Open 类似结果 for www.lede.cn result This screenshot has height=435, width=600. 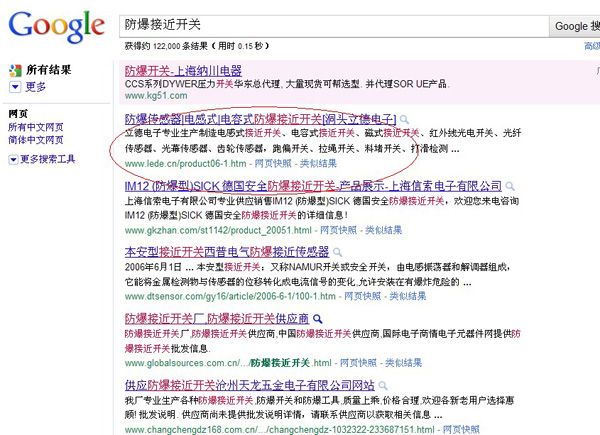tap(318, 164)
